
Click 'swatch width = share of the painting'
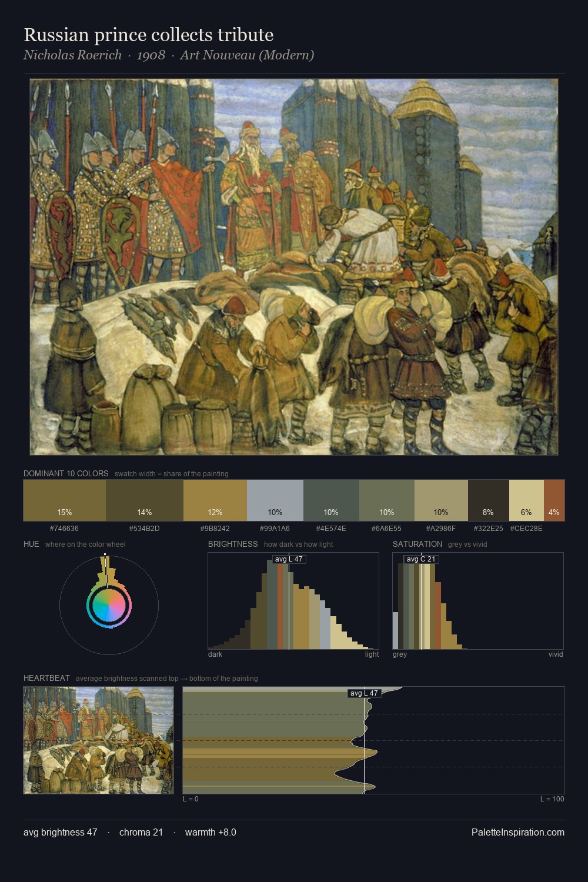coord(172,474)
